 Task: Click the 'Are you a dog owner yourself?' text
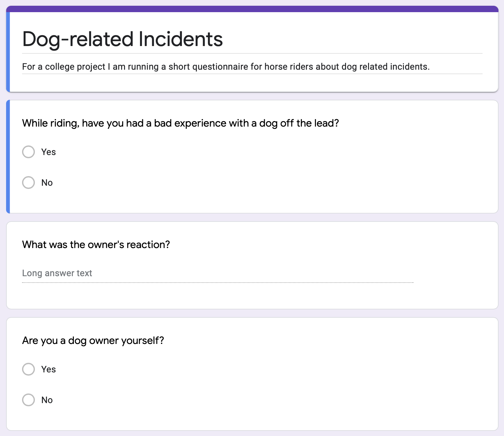click(x=93, y=341)
